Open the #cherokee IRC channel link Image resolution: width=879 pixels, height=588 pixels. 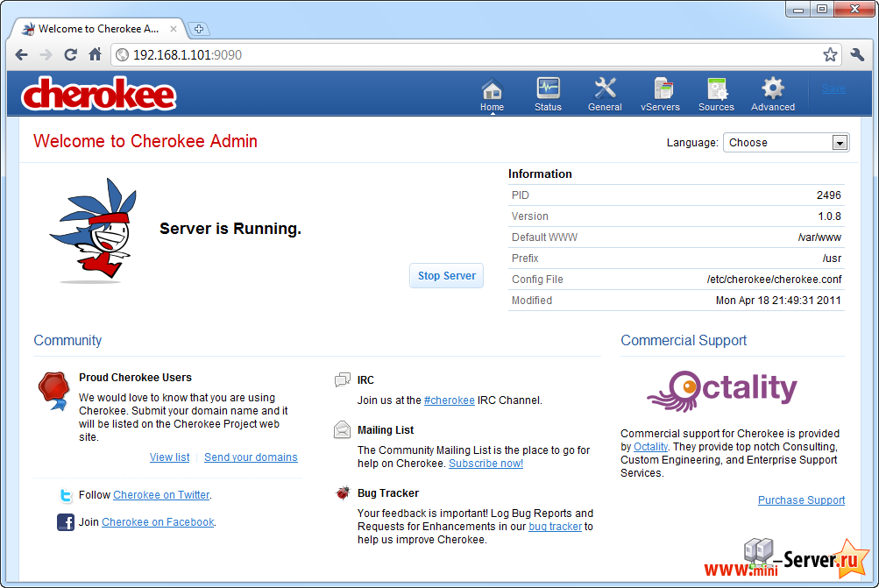pyautogui.click(x=449, y=400)
